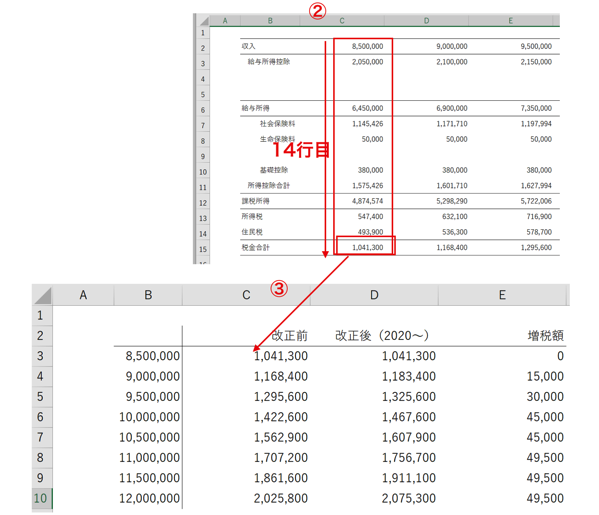The height and width of the screenshot is (515, 599).
Task: Select column E header in lower sheet
Action: 502,295
